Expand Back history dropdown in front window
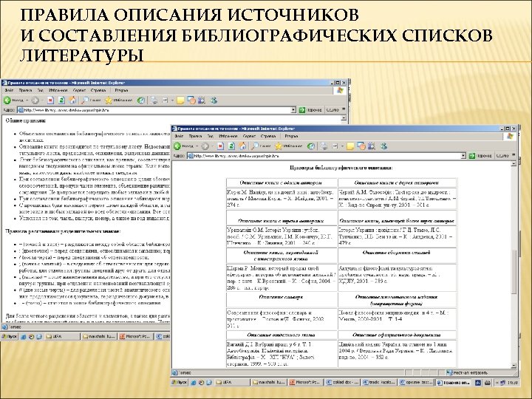 (197, 146)
